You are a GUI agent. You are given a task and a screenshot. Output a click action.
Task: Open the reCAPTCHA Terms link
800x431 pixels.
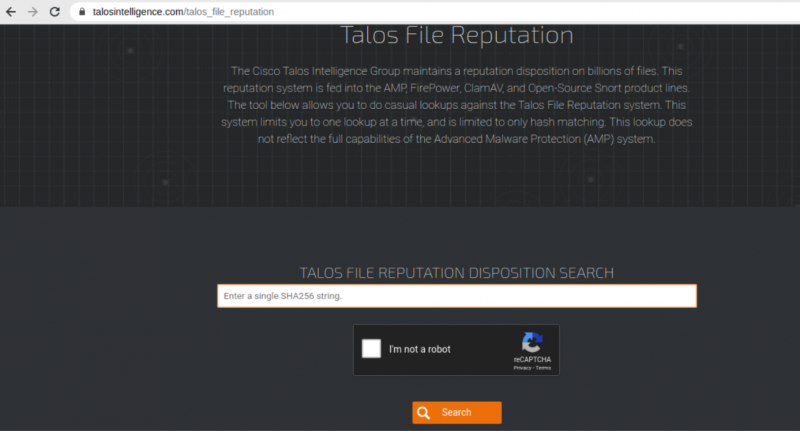click(543, 368)
